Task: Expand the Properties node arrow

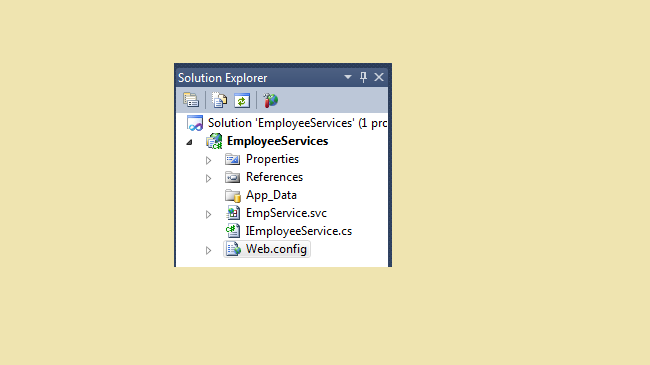Action: pyautogui.click(x=209, y=160)
